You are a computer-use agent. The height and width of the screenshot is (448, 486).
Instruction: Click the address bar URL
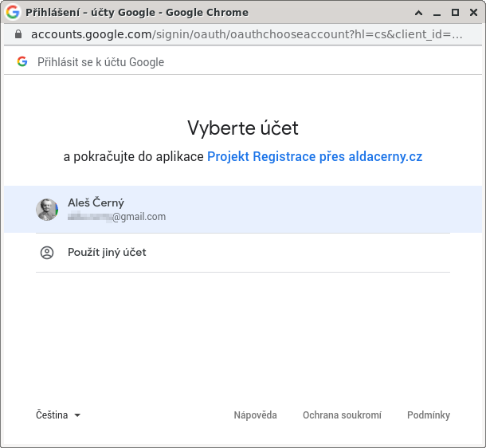pos(247,34)
